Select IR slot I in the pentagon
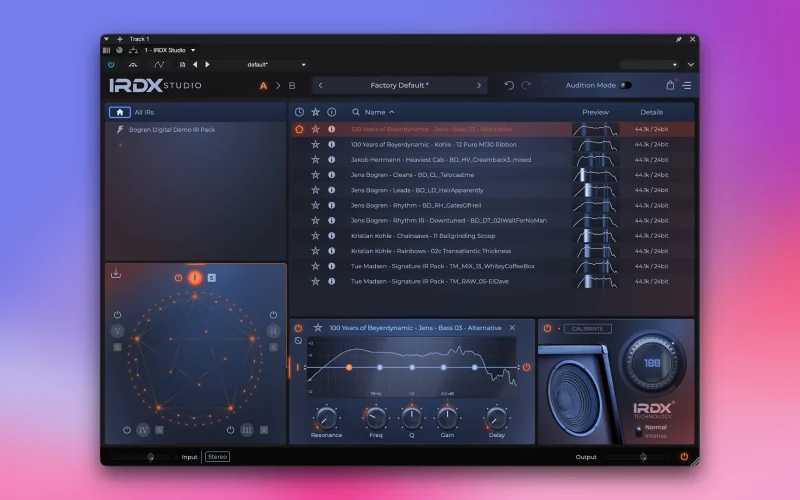The width and height of the screenshot is (800, 500). (x=194, y=278)
